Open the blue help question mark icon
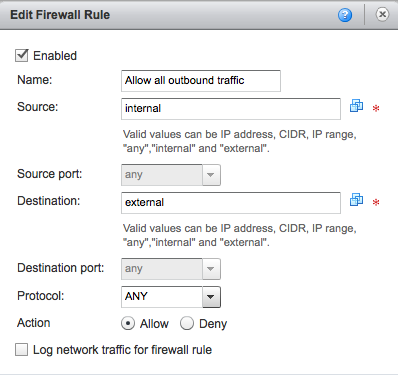Screen dimensions: 398x375 (345, 15)
